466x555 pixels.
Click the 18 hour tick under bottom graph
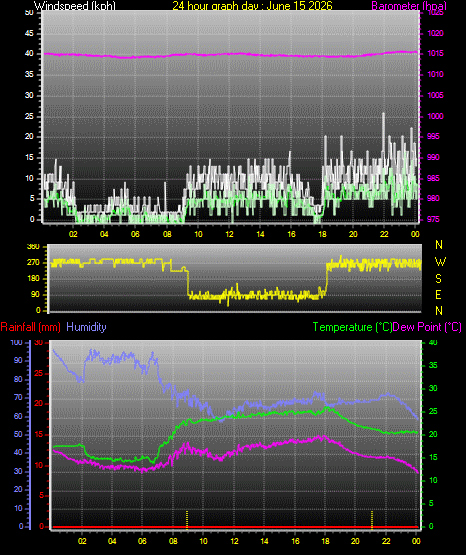click(x=325, y=541)
